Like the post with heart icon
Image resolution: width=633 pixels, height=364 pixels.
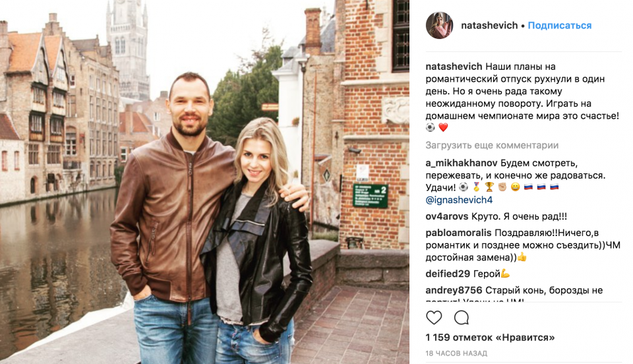tap(434, 318)
